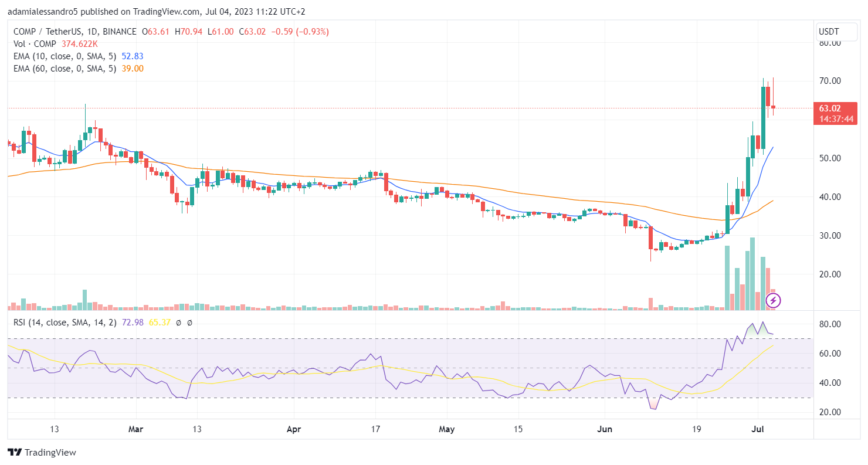Click the purple lightning bolt event icon
Screen dimensions: 868x465
[774, 301]
